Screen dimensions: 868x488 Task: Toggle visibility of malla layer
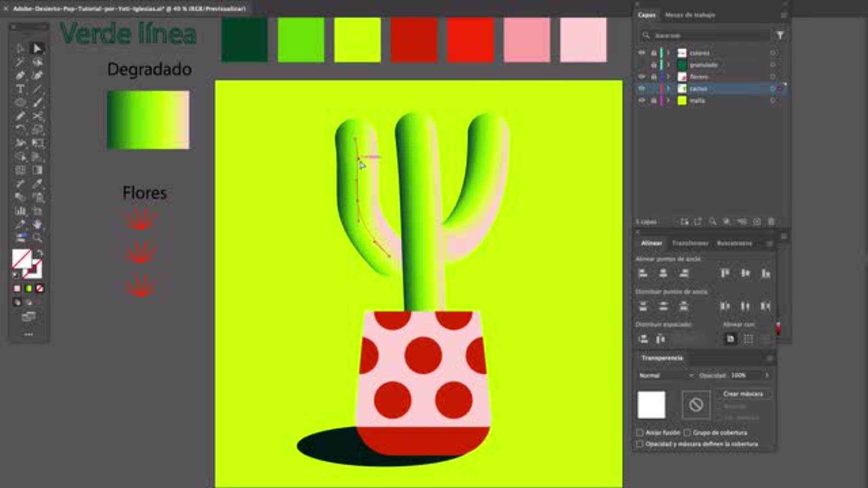point(642,100)
